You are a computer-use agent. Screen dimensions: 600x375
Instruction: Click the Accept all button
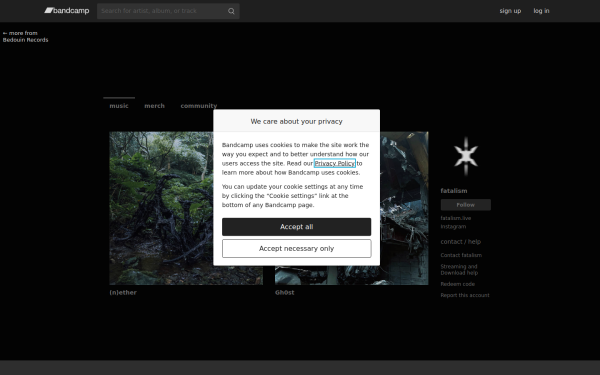pos(297,227)
